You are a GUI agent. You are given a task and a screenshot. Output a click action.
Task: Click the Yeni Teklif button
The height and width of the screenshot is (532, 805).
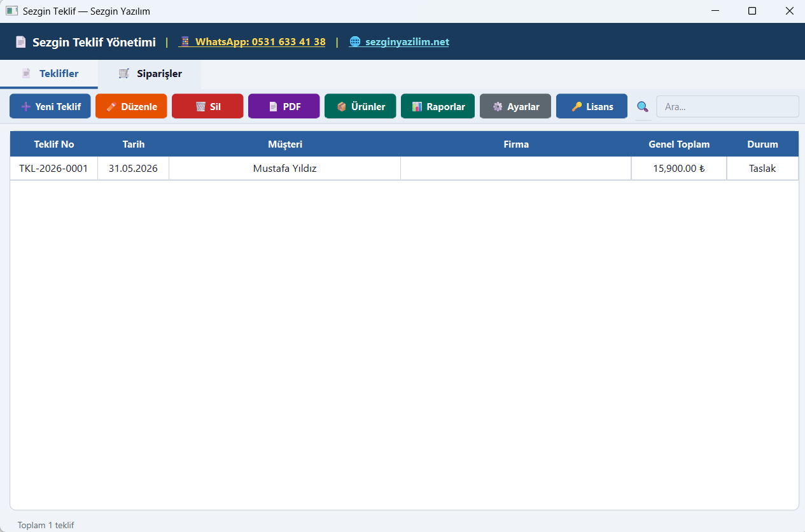[50, 106]
